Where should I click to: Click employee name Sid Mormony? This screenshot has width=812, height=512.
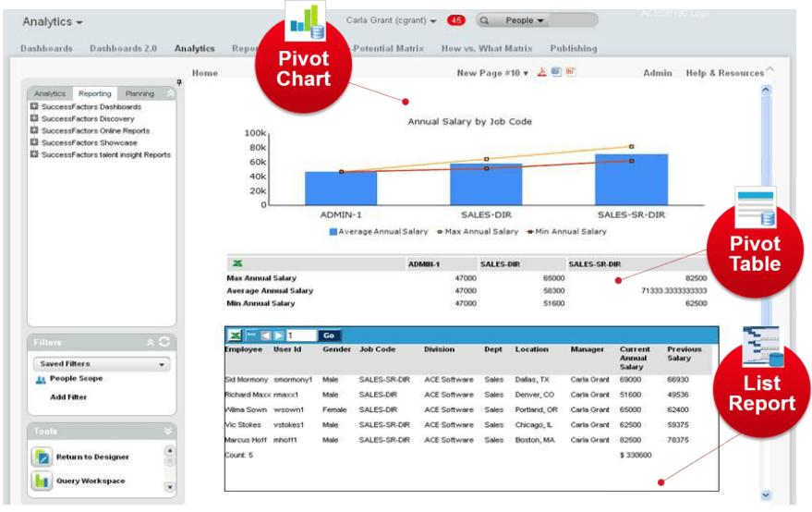click(x=247, y=379)
